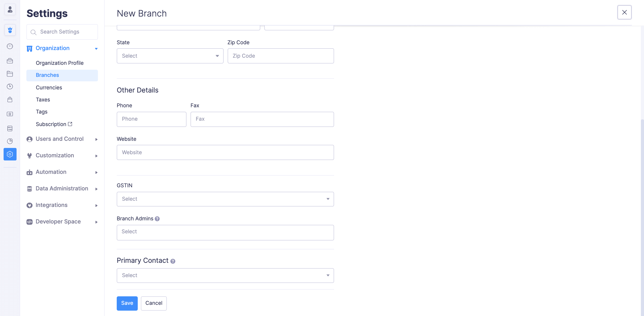Click into the Website input field
Screen dimensions: 644x316
225,152
